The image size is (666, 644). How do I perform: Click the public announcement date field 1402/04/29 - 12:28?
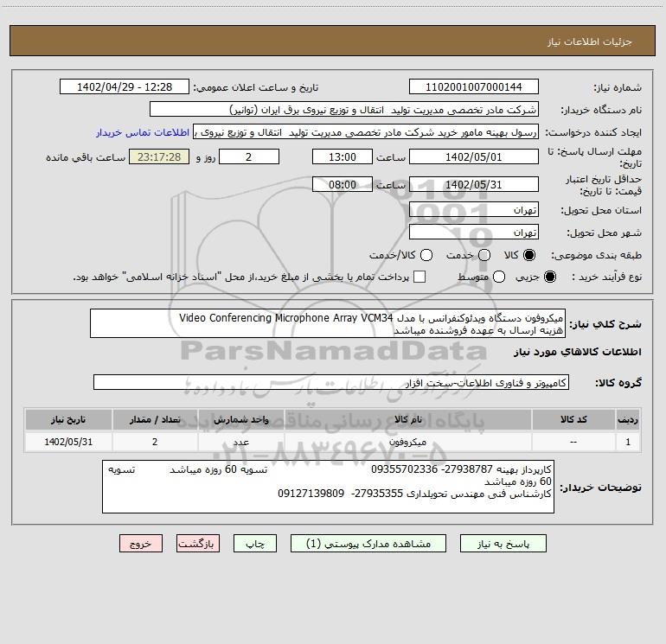[x=125, y=86]
